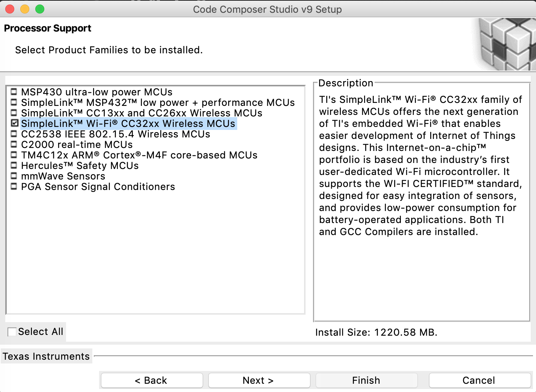
Task: Enable CC13xx and CC26xx Wireless MCUs checkbox
Action: (x=14, y=113)
